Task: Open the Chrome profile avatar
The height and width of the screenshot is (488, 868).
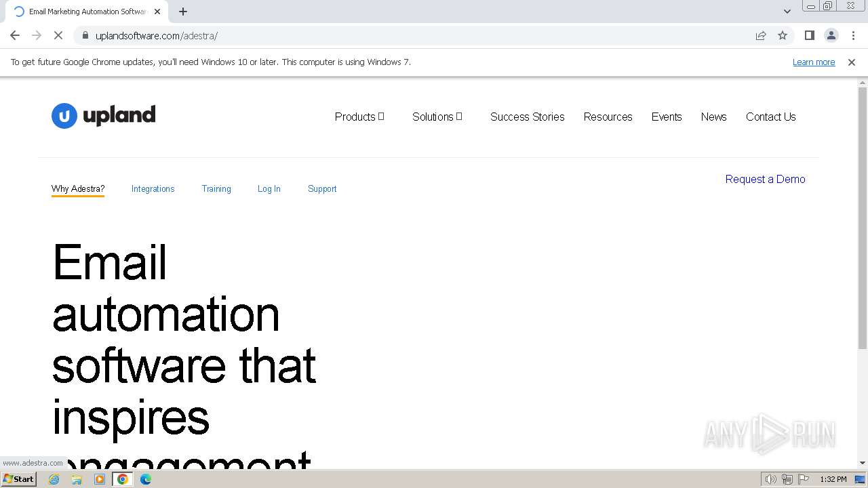Action: click(x=831, y=35)
